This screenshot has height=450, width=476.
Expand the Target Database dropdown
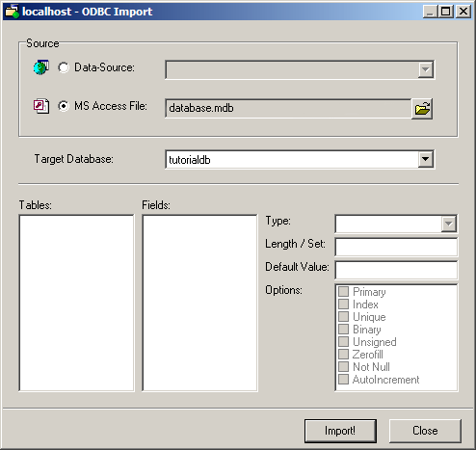point(426,159)
